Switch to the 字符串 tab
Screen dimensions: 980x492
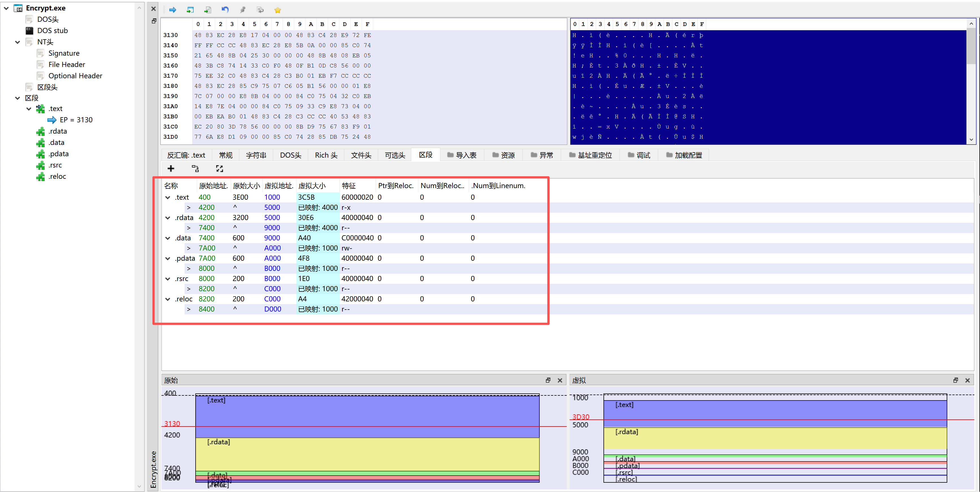[256, 155]
